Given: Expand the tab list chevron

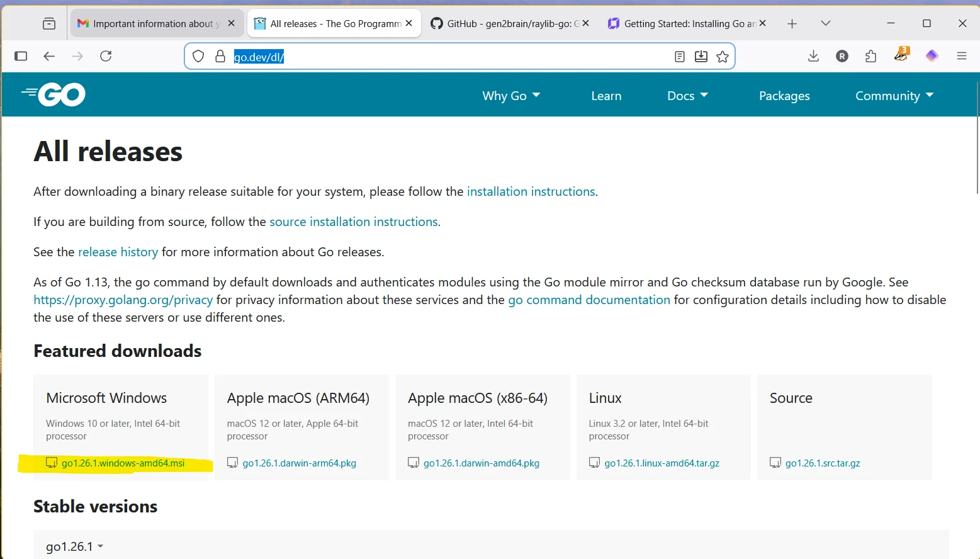Looking at the screenshot, I should [825, 23].
